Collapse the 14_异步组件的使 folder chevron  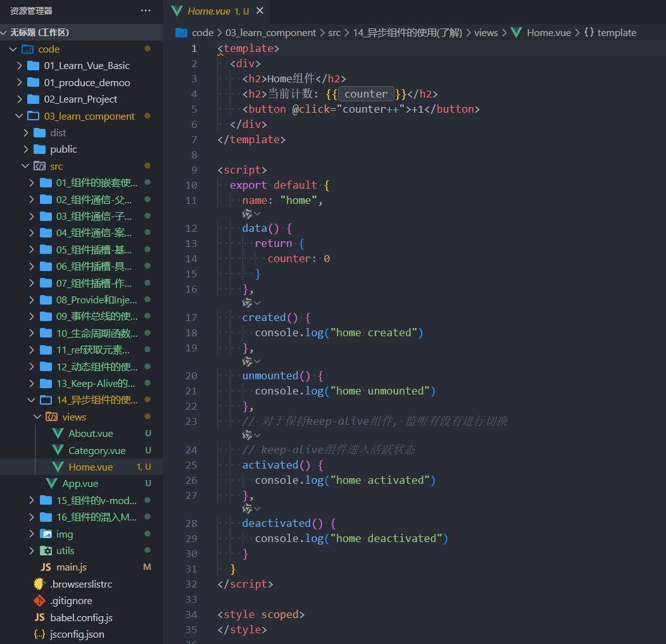click(32, 400)
